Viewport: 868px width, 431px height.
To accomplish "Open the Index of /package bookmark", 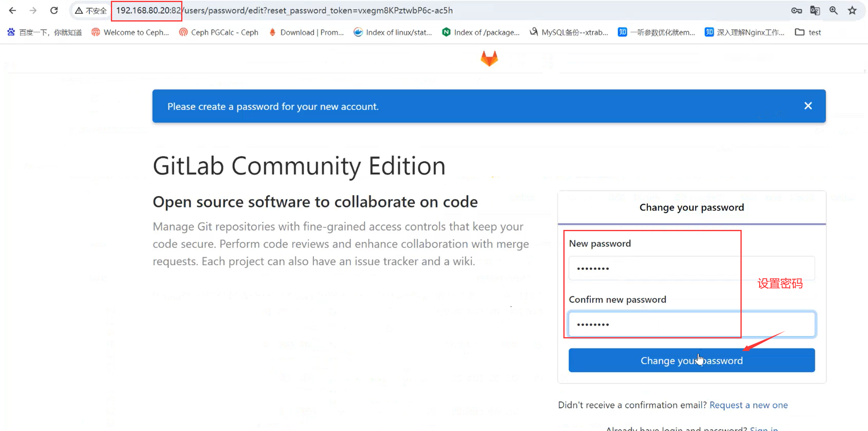I will (x=481, y=32).
